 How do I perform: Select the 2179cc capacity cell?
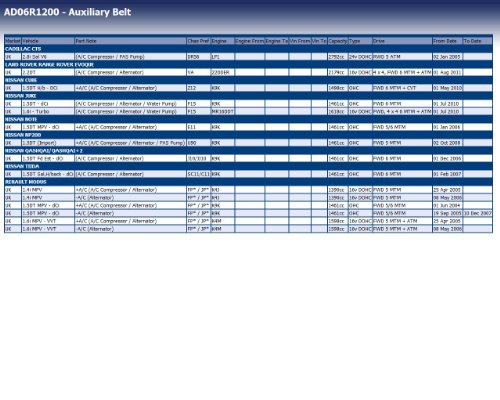pyautogui.click(x=338, y=72)
